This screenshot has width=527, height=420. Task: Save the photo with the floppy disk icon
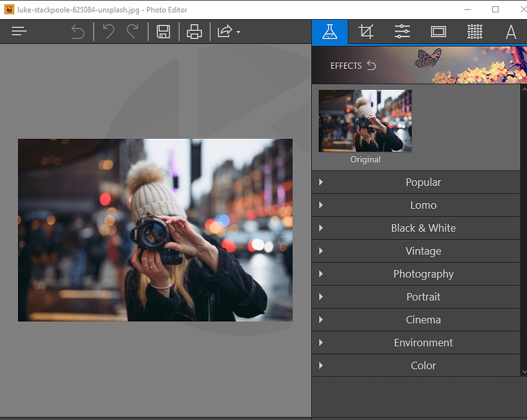[163, 32]
